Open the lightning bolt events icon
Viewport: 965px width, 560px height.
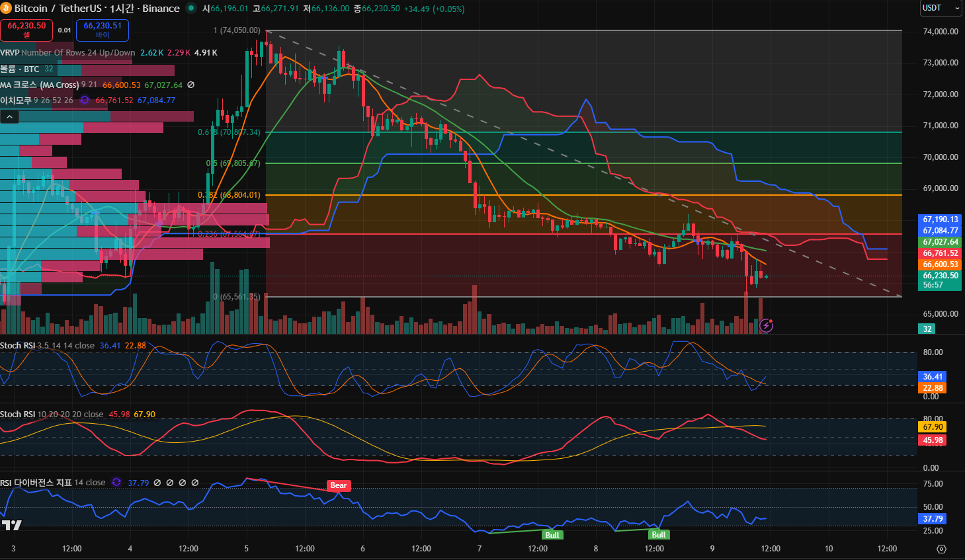[x=766, y=325]
